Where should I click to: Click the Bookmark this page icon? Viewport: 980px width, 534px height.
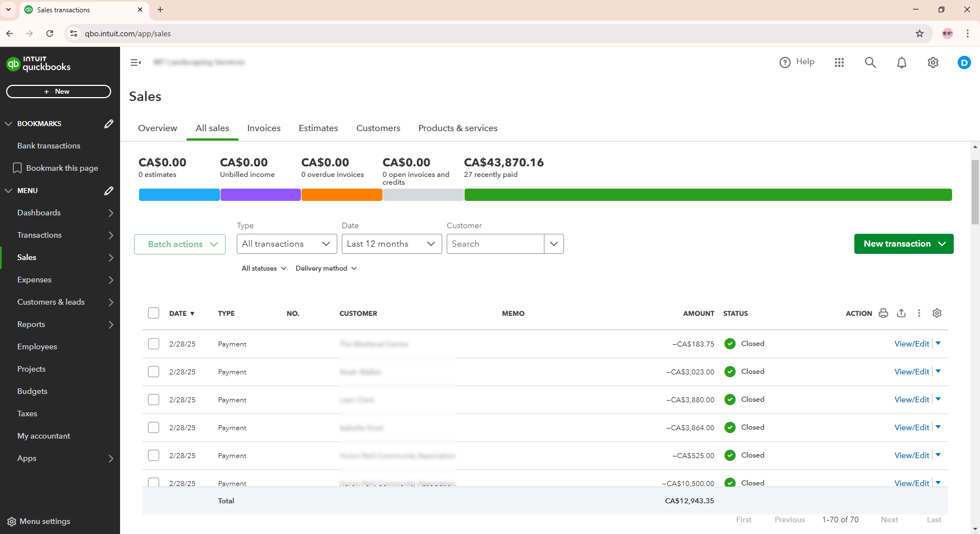pyautogui.click(x=17, y=168)
